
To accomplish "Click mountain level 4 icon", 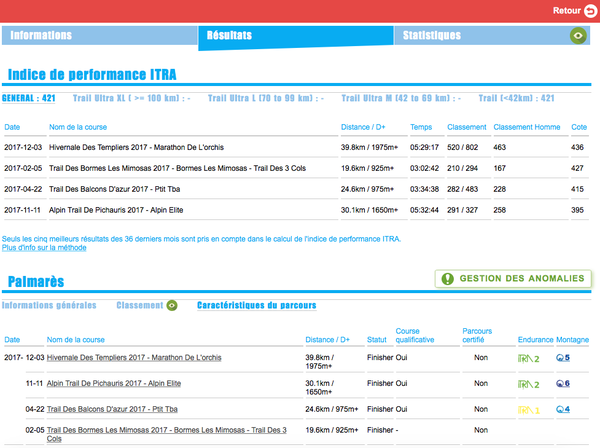I will (562, 409).
